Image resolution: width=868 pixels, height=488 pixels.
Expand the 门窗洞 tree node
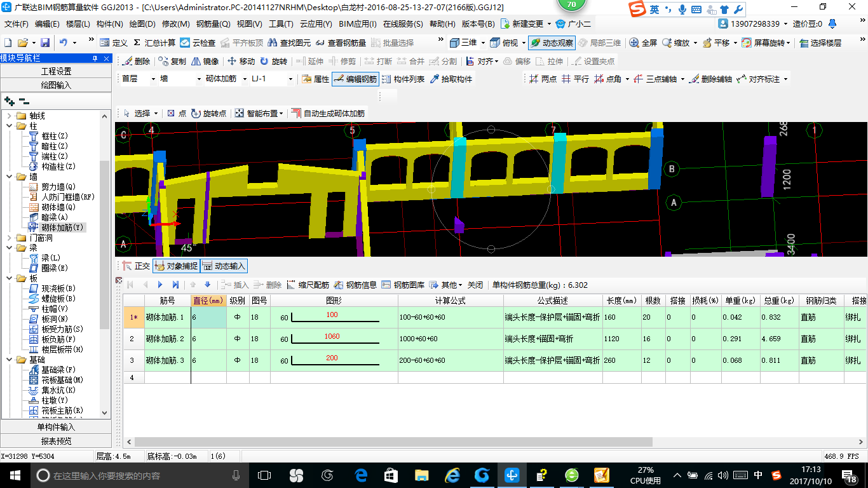click(x=10, y=238)
